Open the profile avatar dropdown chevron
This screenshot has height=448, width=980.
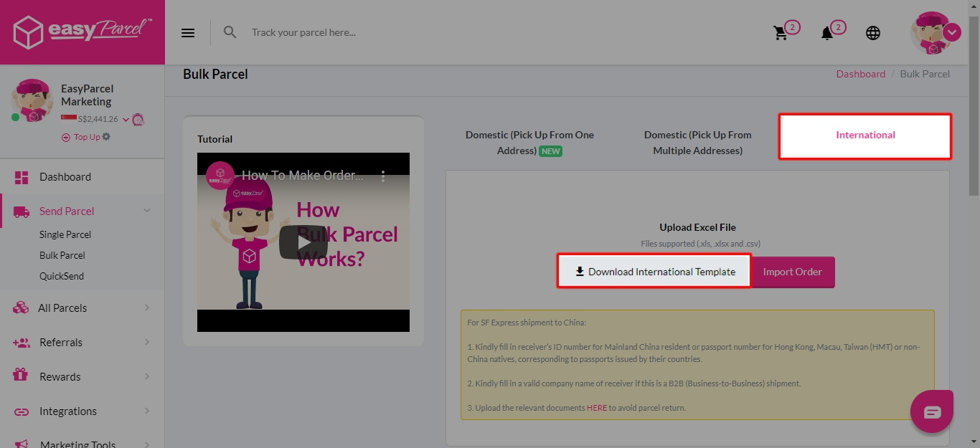pos(952,32)
